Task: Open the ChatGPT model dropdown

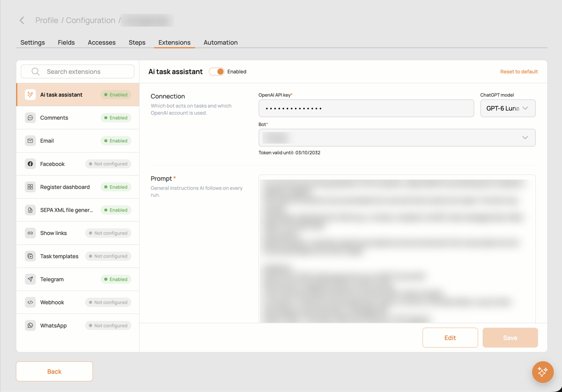Action: [x=508, y=108]
